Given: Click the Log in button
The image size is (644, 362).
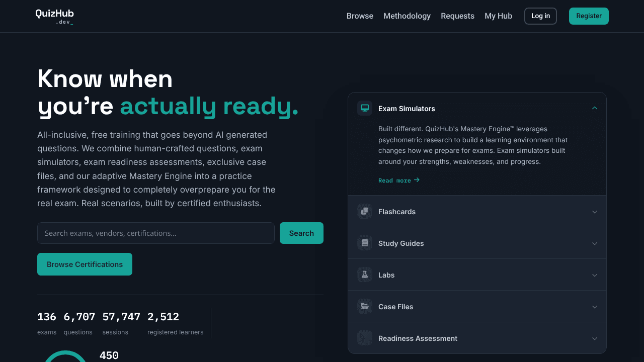Looking at the screenshot, I should point(540,16).
